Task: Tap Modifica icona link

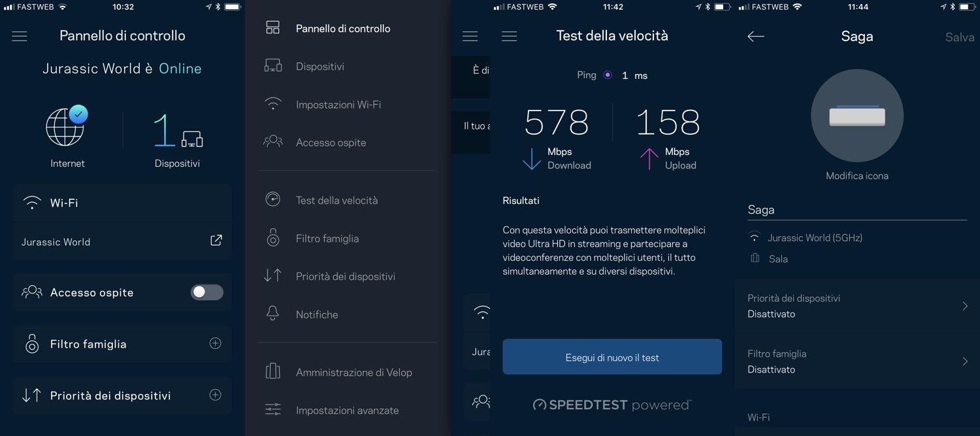Action: (857, 176)
